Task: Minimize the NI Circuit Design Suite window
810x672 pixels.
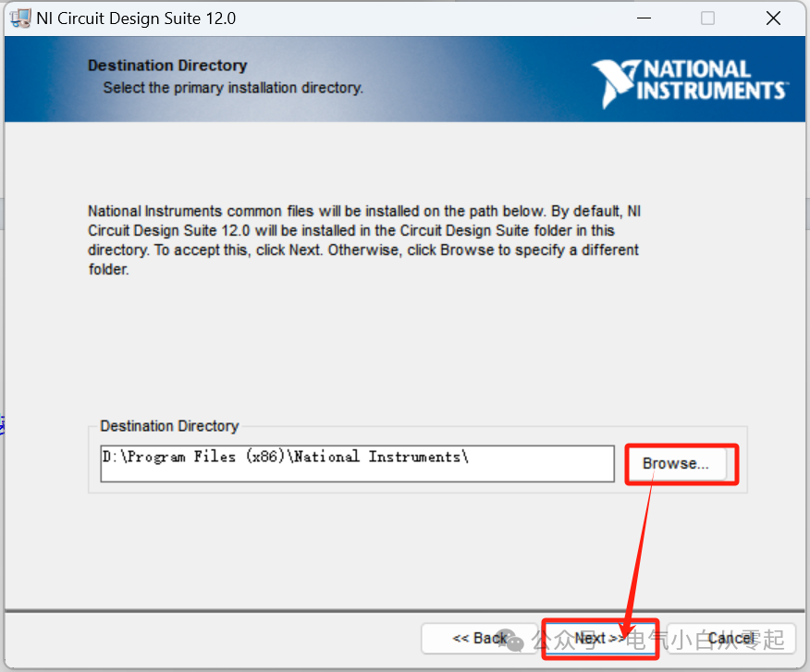Action: pos(644,18)
